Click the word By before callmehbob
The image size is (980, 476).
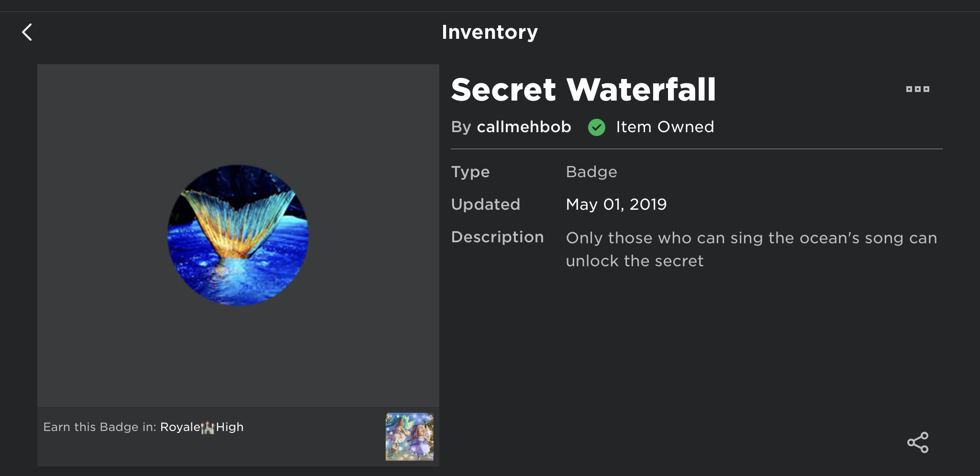point(461,127)
